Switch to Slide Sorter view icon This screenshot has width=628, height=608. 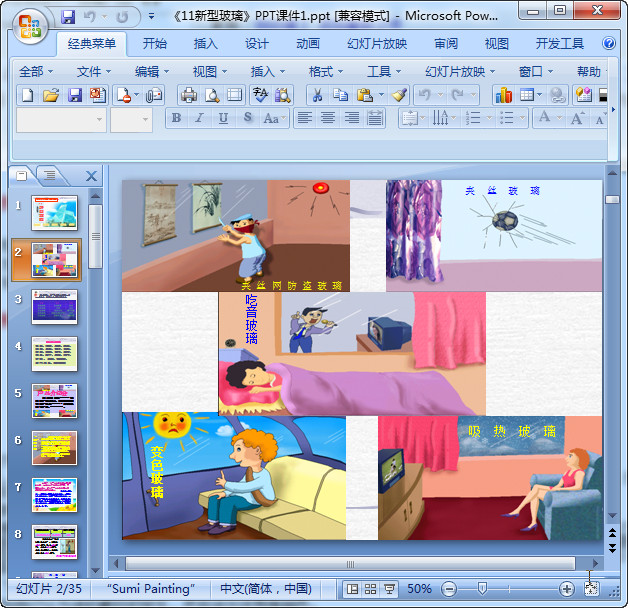370,589
